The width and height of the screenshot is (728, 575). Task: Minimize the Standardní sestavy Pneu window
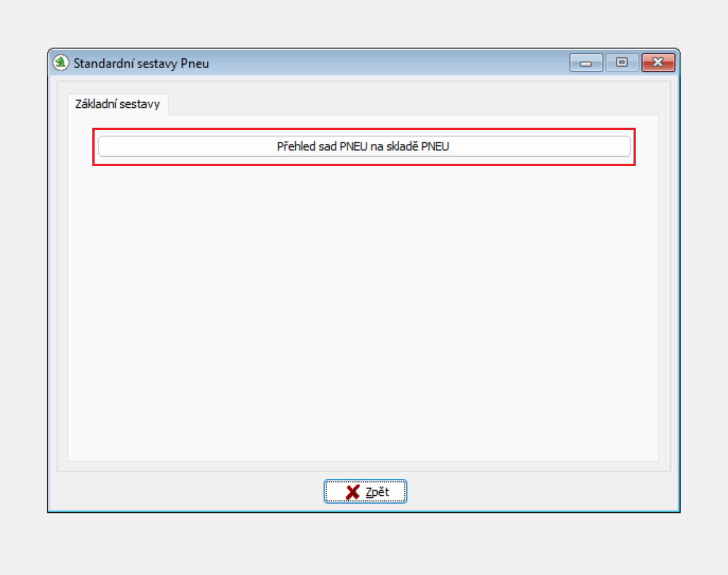(586, 63)
